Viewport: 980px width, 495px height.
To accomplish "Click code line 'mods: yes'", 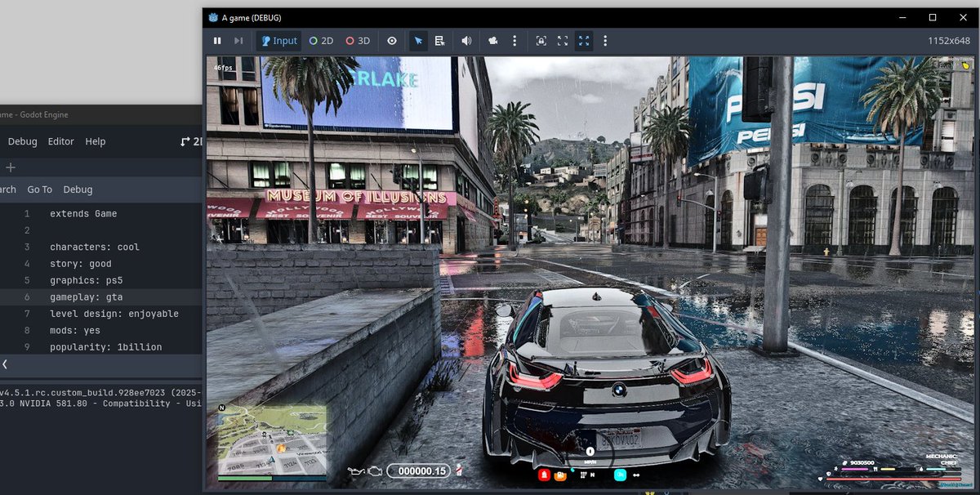I will 75,331.
